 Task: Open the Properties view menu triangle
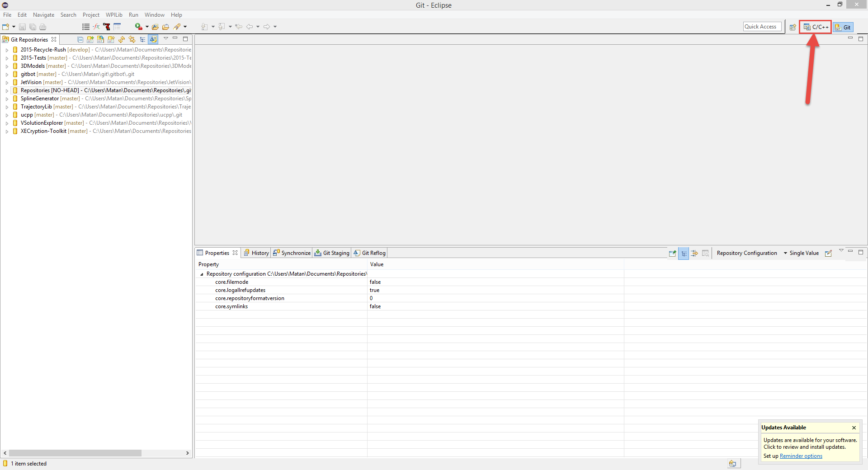[x=841, y=250]
